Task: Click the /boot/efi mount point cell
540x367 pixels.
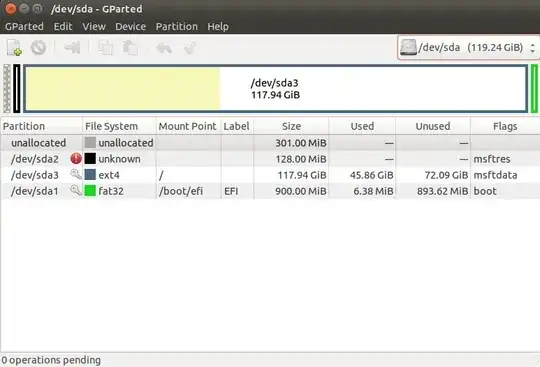Action: tap(181, 191)
